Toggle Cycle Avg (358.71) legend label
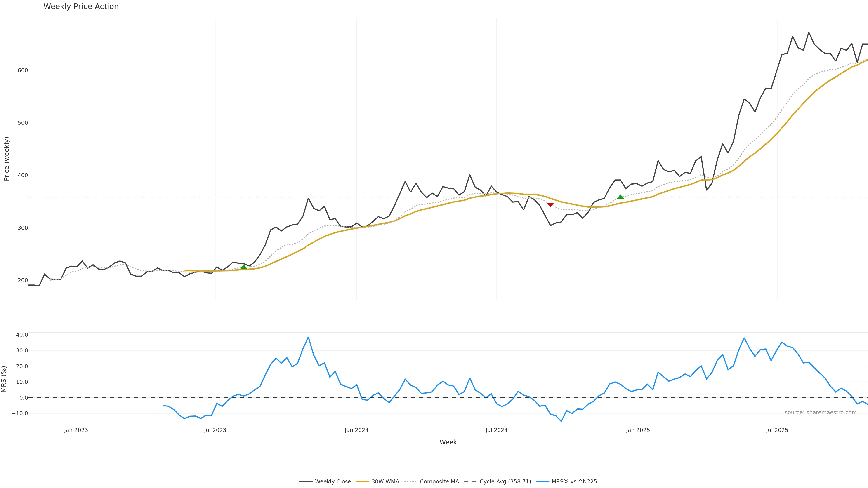This screenshot has width=868, height=488. pyautogui.click(x=505, y=482)
